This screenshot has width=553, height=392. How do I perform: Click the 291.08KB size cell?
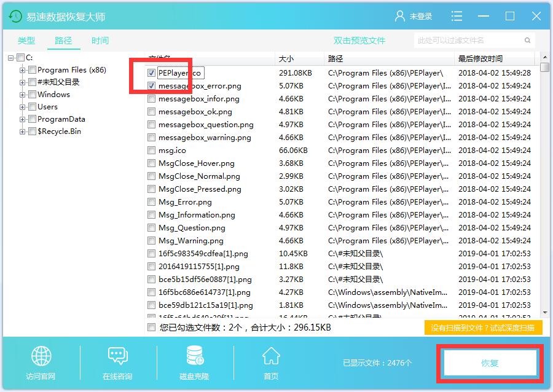click(295, 73)
